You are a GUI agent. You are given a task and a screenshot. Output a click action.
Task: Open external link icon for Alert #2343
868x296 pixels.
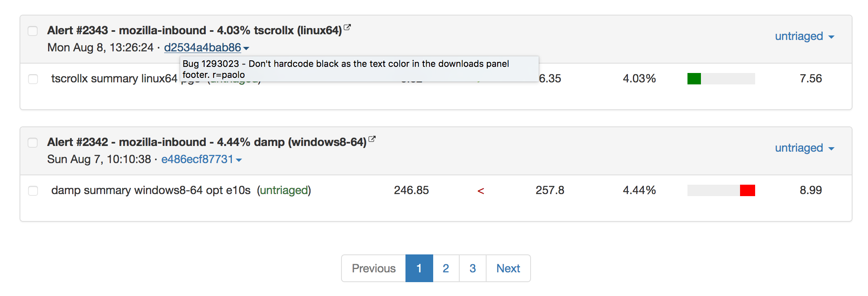point(347,28)
